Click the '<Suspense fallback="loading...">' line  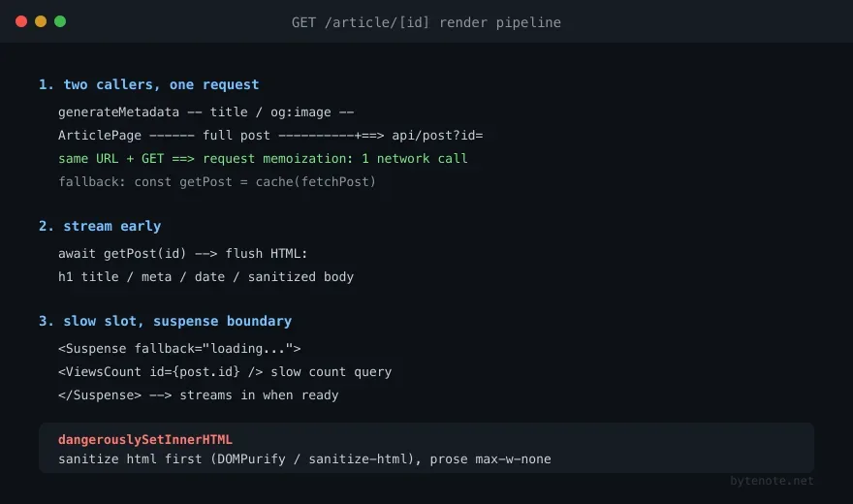179,349
